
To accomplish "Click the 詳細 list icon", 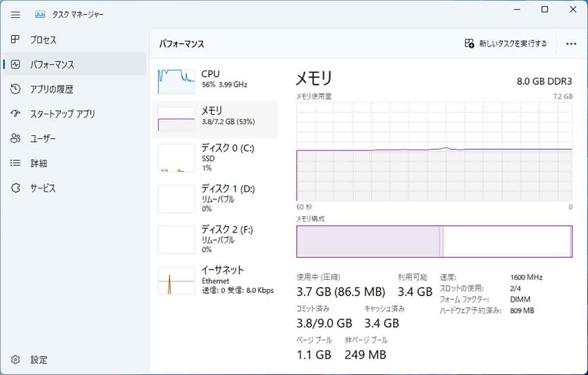I will (x=15, y=163).
